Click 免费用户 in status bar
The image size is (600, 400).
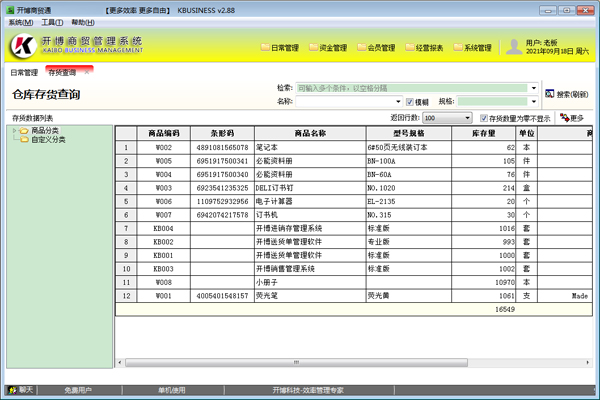(78, 390)
